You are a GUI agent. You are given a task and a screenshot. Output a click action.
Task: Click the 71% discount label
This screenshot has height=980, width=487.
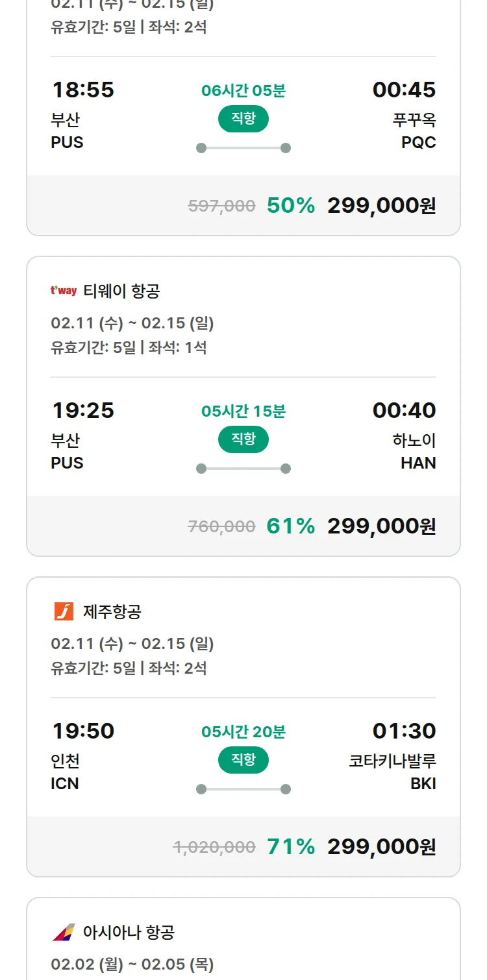click(290, 847)
